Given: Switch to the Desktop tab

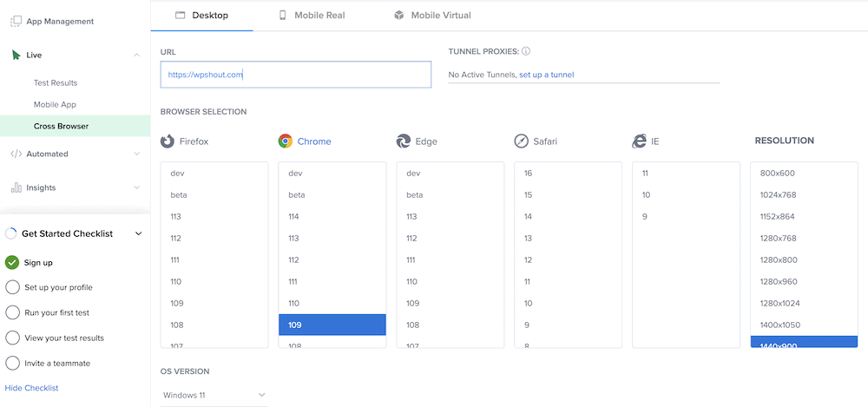Looking at the screenshot, I should pos(201,16).
